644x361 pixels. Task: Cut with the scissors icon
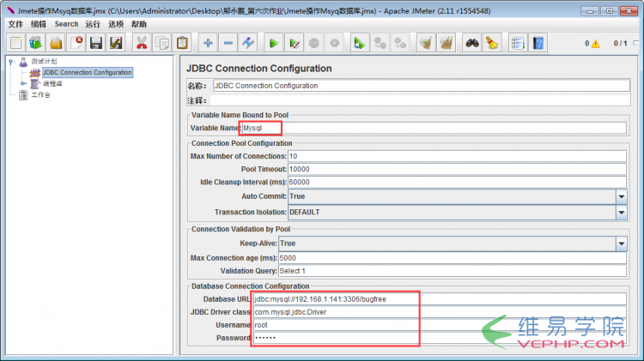pos(142,43)
